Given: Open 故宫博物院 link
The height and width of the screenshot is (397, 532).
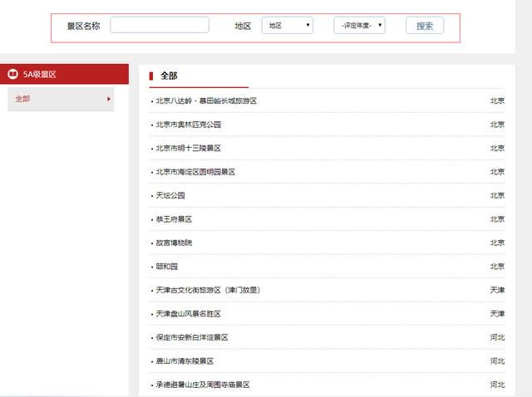Looking at the screenshot, I should pyautogui.click(x=174, y=243).
